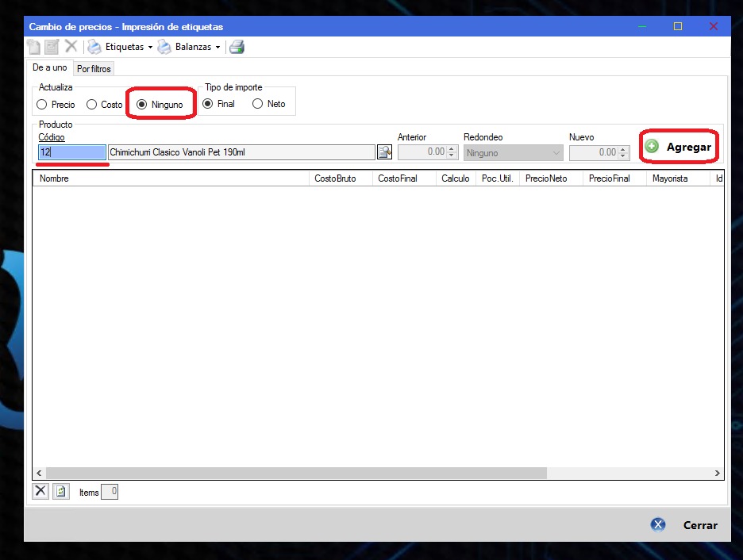Screen dimensions: 743x560
Task: Click the grayed delete X toolbar icon
Action: tap(71, 47)
